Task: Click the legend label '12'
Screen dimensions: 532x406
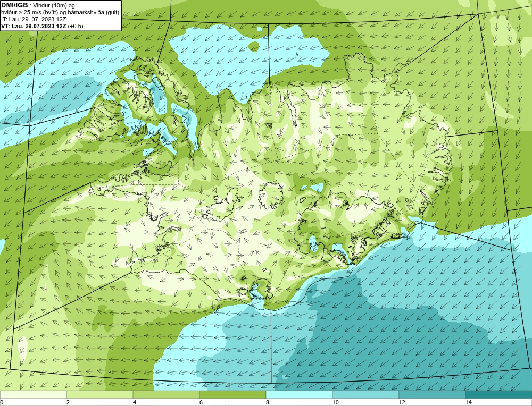Action: coord(402,402)
